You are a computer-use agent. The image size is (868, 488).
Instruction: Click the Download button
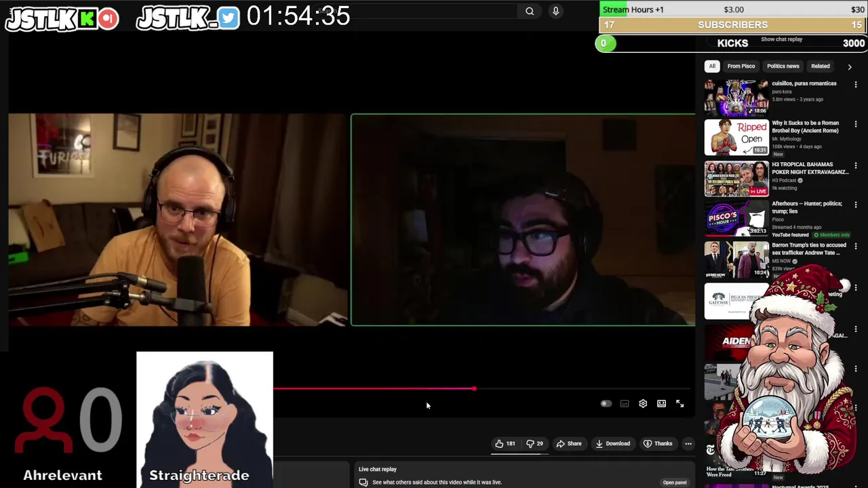612,444
